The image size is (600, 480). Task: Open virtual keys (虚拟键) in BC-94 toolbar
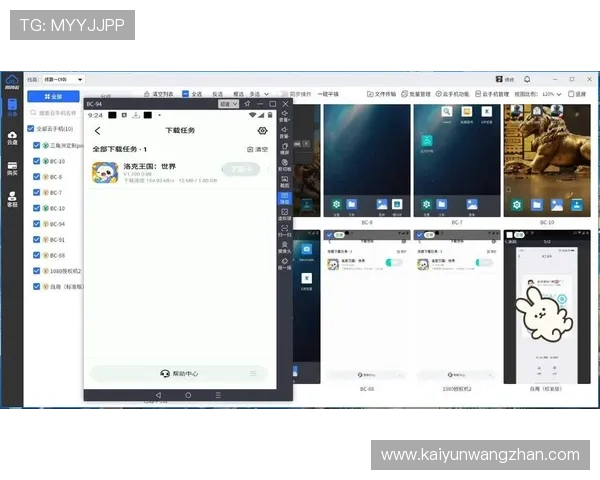tap(285, 215)
